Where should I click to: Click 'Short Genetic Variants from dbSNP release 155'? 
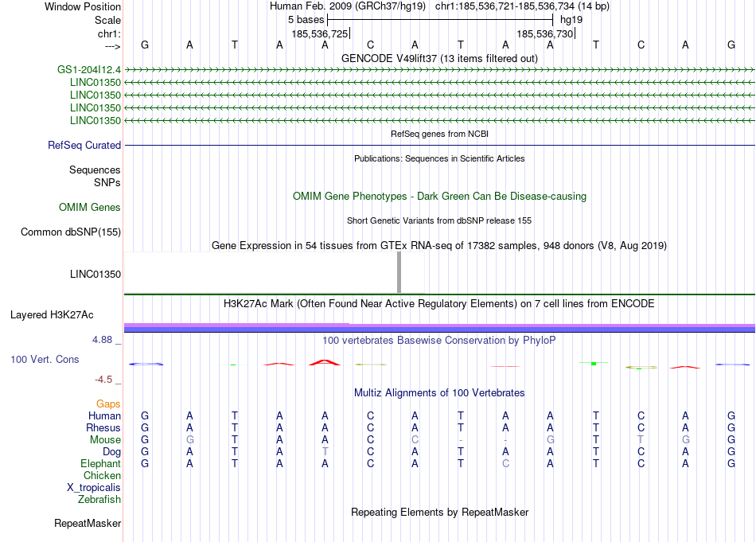(x=439, y=220)
